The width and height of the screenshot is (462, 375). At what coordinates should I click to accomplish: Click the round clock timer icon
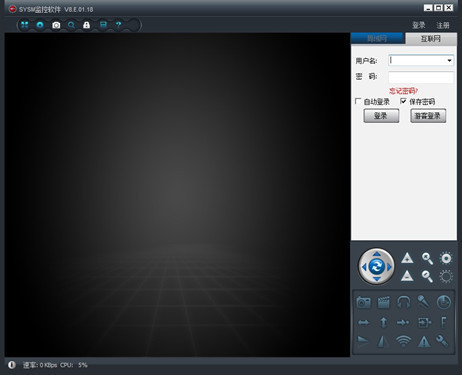coord(444,302)
